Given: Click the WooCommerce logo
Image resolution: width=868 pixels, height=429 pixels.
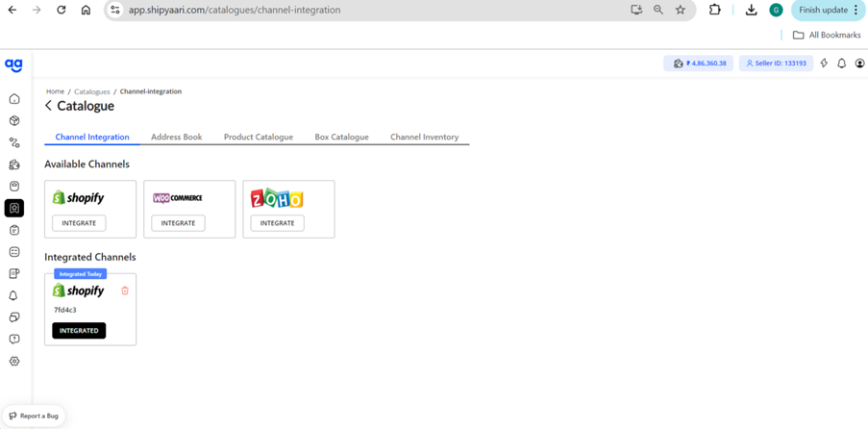Looking at the screenshot, I should pos(178,198).
